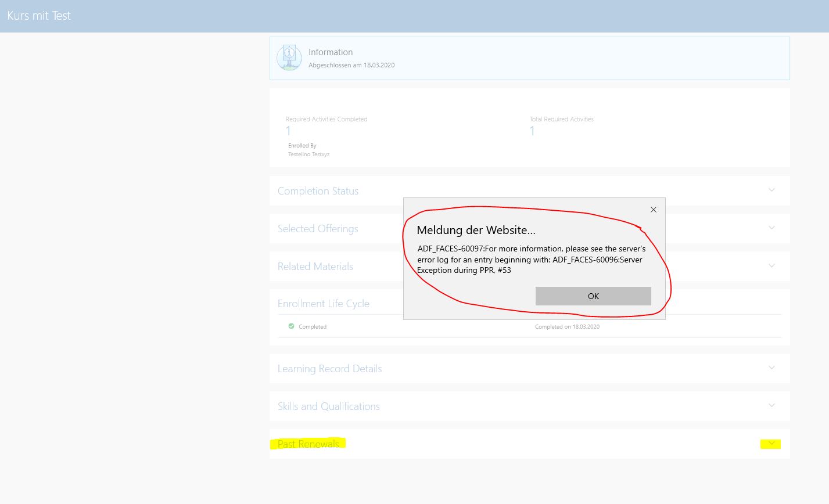Image resolution: width=829 pixels, height=504 pixels.
Task: Click the Completion Status heading text
Action: coord(318,191)
